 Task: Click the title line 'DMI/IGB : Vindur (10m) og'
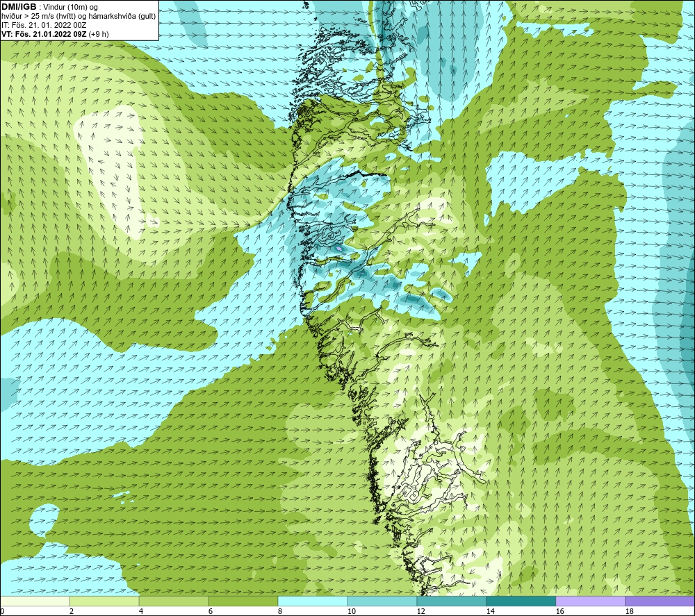click(x=50, y=7)
